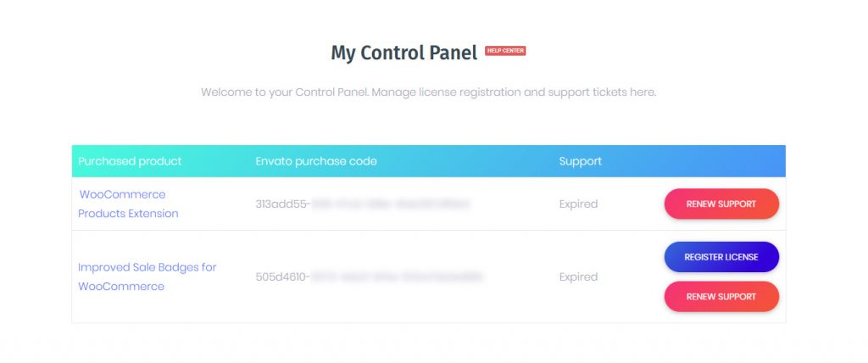Viewport: 868px width, 363px height.
Task: Select the purchase code prefix 313add55
Action: click(282, 204)
